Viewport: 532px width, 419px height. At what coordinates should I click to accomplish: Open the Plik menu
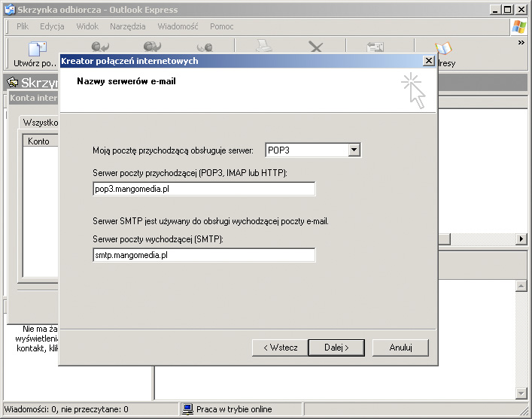23,26
